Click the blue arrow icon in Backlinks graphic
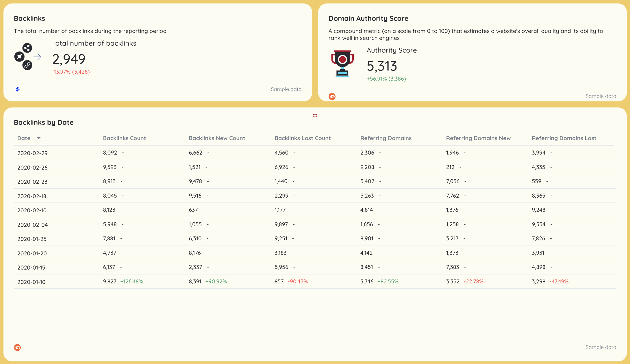 [x=37, y=57]
